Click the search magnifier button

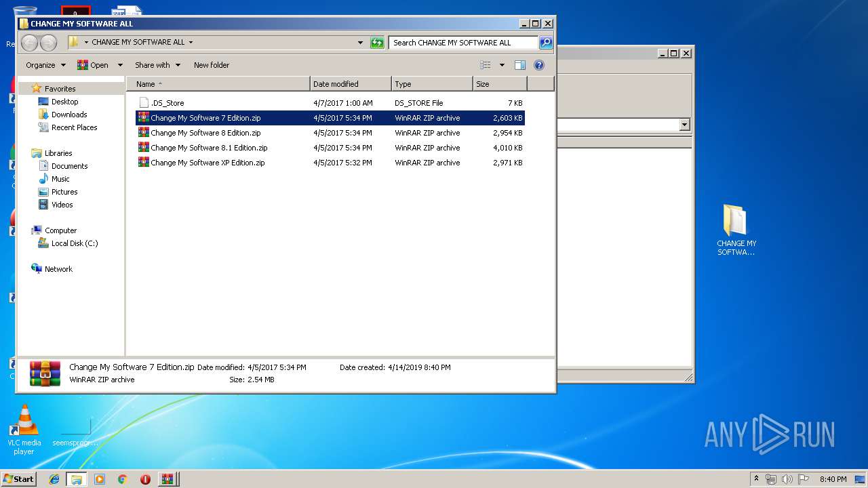click(546, 42)
